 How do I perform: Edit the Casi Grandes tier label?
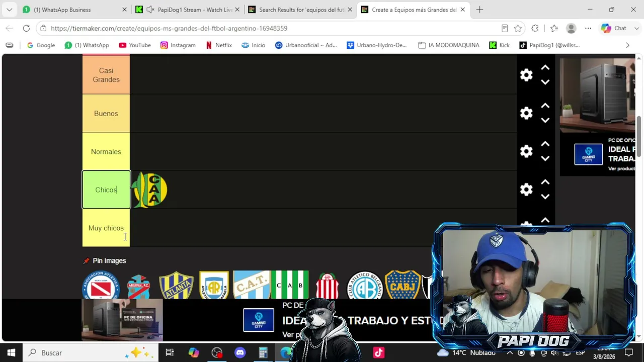click(106, 75)
